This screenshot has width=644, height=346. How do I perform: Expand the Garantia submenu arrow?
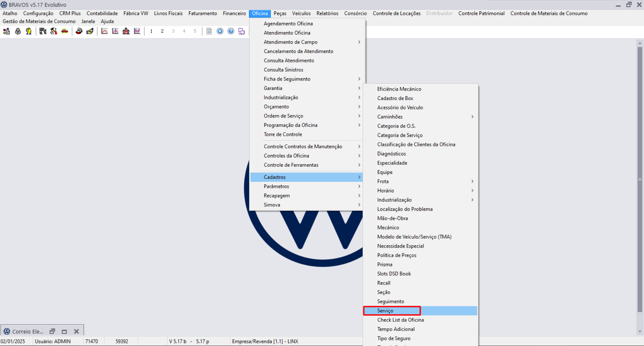tap(359, 88)
